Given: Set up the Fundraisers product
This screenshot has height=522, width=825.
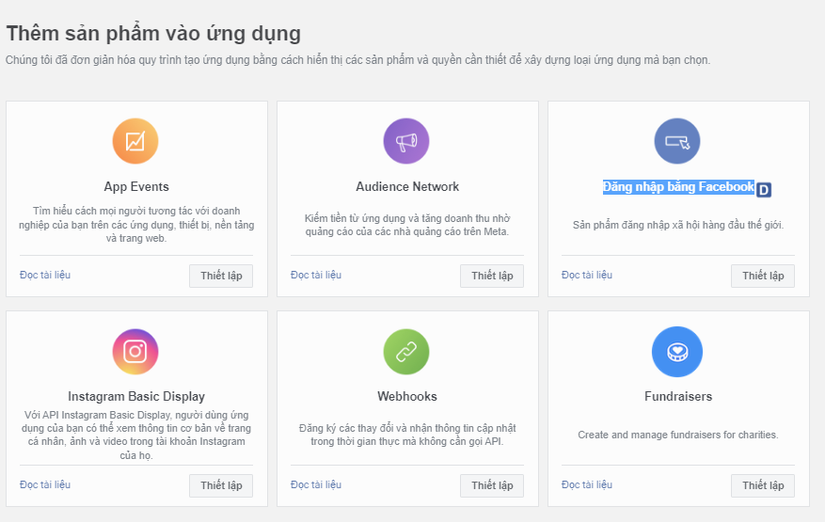Looking at the screenshot, I should 762,486.
